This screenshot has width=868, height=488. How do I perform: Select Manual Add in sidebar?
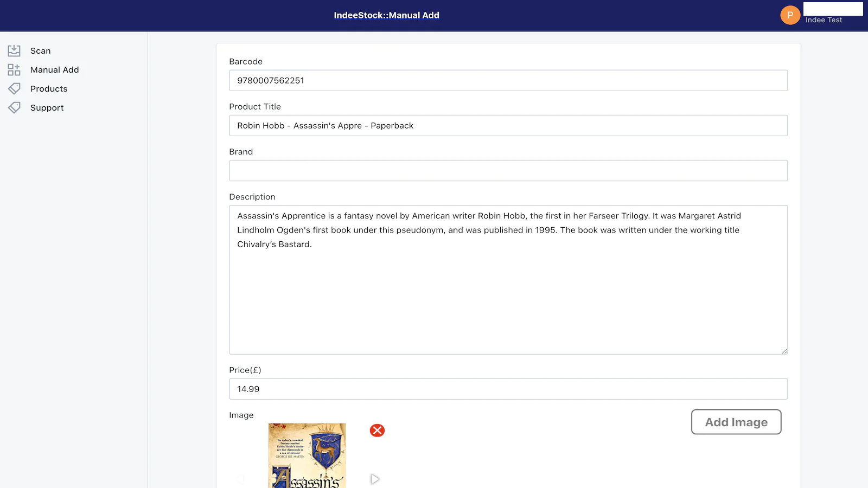click(x=54, y=70)
